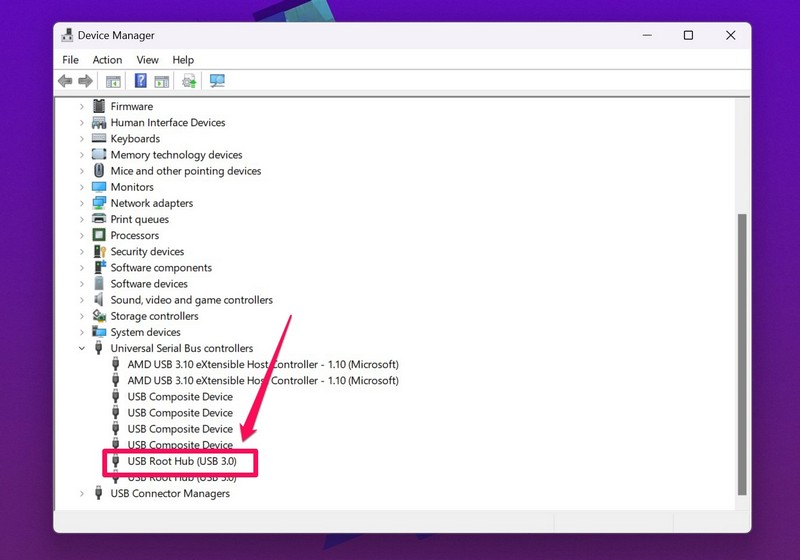Viewport: 800px width, 560px height.
Task: Select the first AMD USB 3.10 eXtensible Host Controller
Action: [262, 364]
